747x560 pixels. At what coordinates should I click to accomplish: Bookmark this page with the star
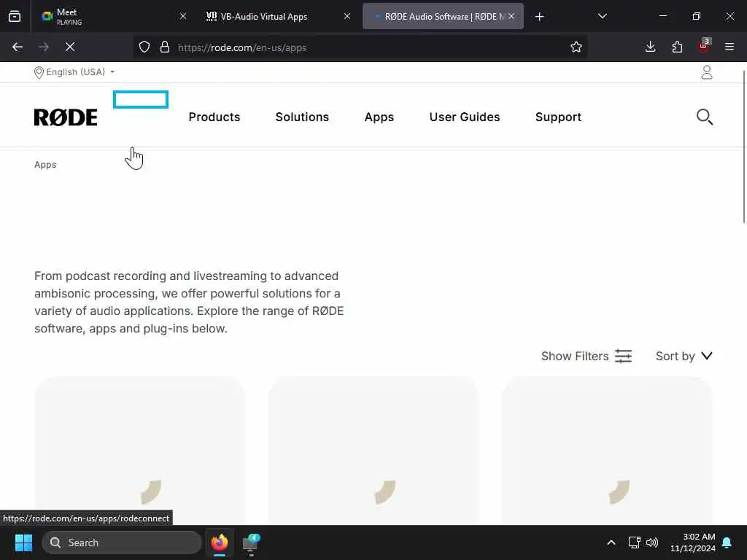tap(576, 47)
